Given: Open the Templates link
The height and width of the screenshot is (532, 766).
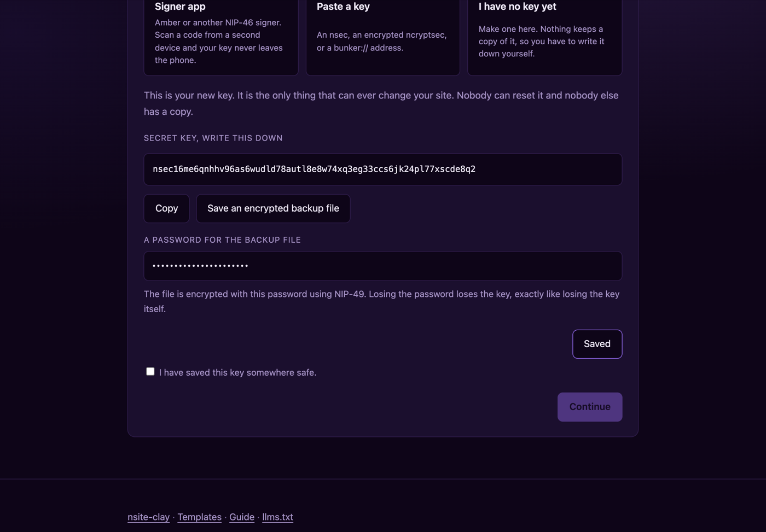Looking at the screenshot, I should (x=199, y=517).
